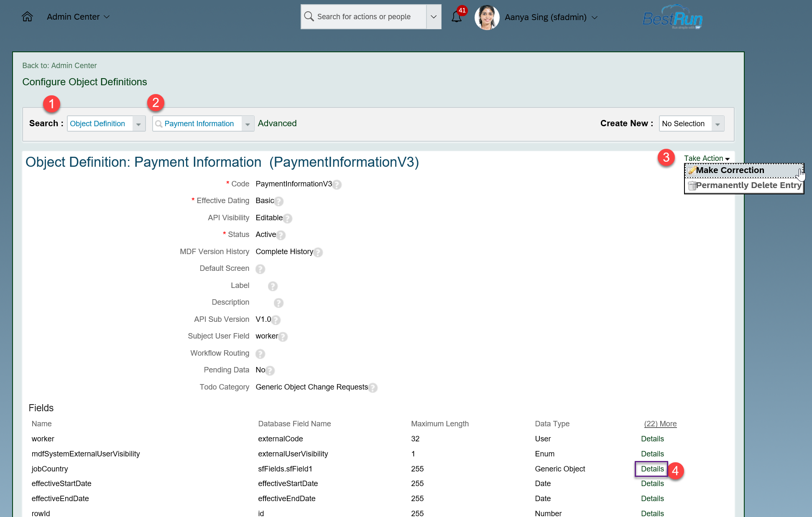Viewport: 812px width, 517px height.
Task: Open help icon for Workflow Routing
Action: (x=260, y=354)
